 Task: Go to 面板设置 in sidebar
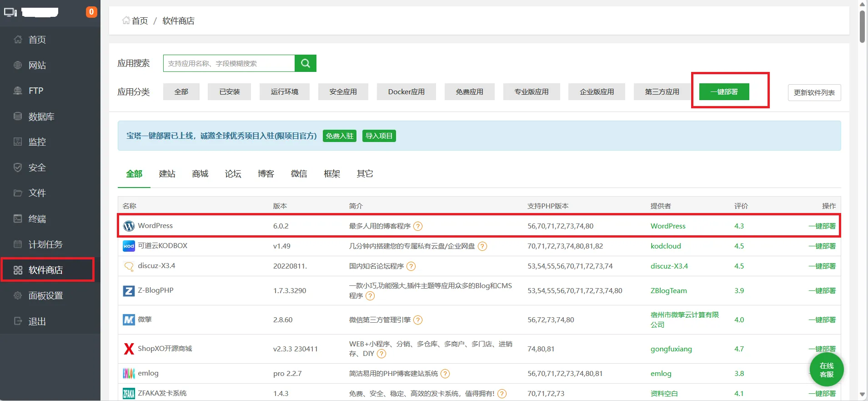point(45,295)
